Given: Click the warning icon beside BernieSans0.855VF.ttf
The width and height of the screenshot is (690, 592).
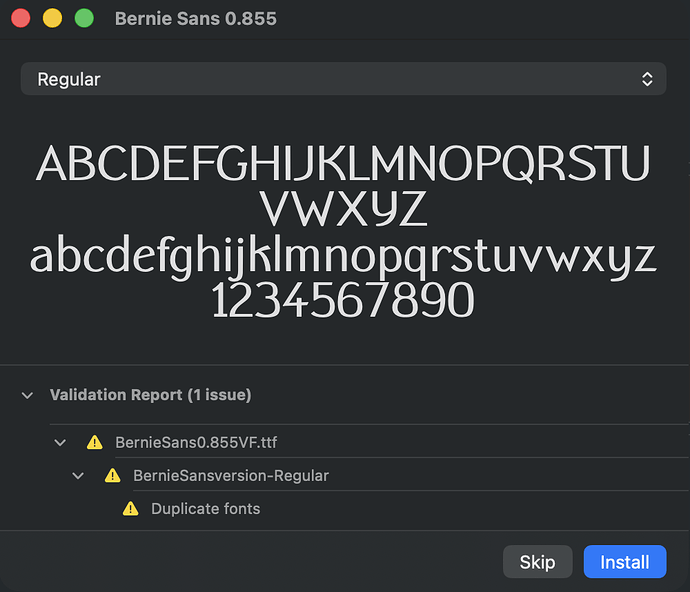Looking at the screenshot, I should tap(94, 442).
